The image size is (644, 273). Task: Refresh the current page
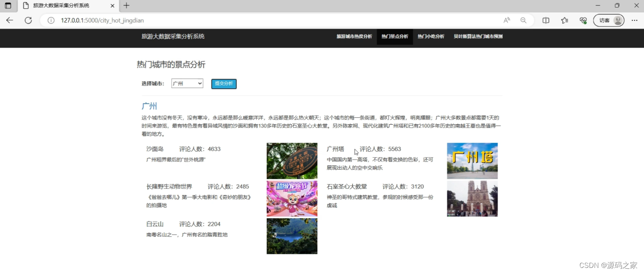point(28,20)
